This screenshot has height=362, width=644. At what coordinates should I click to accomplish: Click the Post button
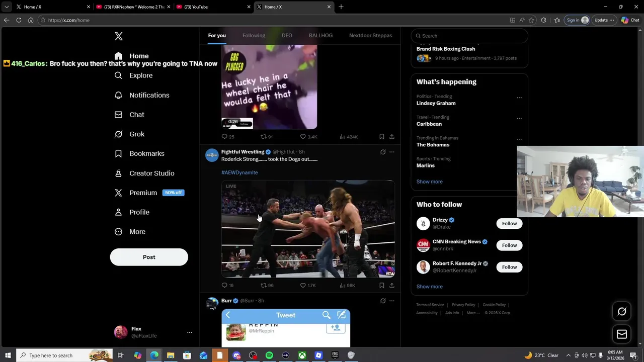click(x=149, y=257)
